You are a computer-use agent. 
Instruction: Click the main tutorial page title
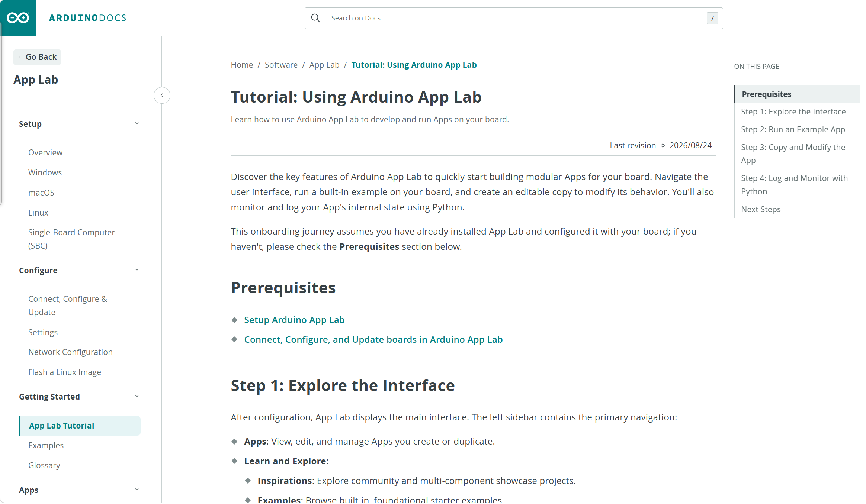356,97
